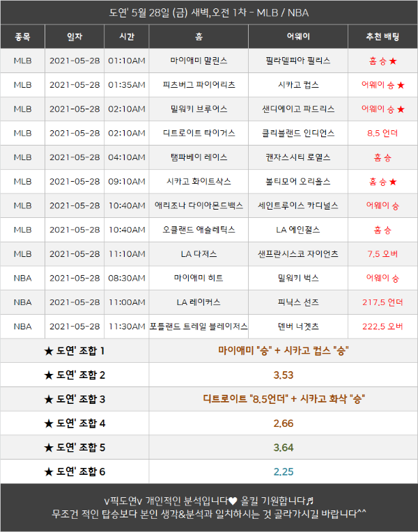This screenshot has width=418, height=532.
Task: Click the 01:35AM time cell
Action: click(127, 85)
